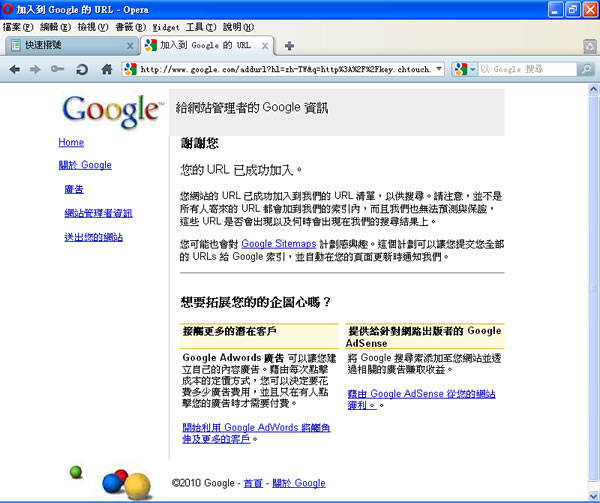The width and height of the screenshot is (600, 503).
Task: Open the 書籤 menu
Action: [130, 27]
